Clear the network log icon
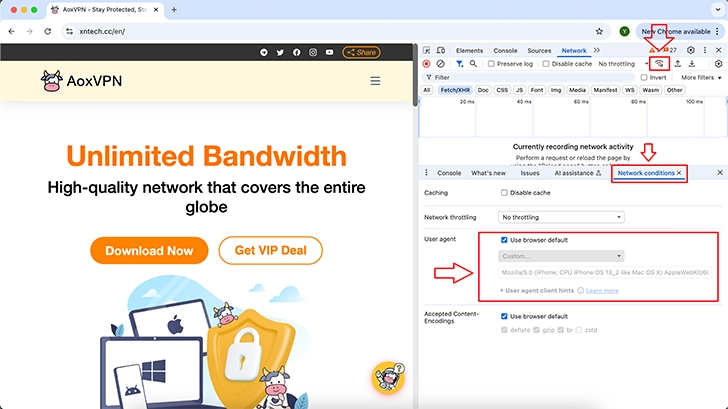 [441, 64]
